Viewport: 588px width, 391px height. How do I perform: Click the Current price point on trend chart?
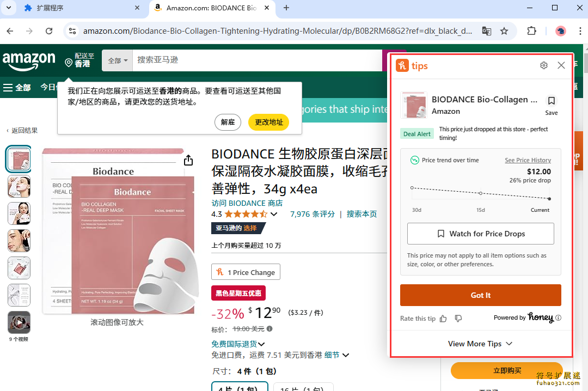pyautogui.click(x=549, y=199)
